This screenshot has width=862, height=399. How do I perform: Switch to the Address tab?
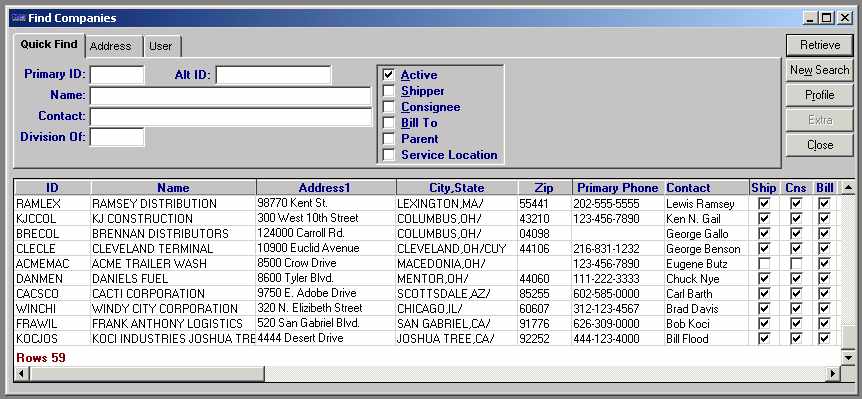click(x=110, y=46)
